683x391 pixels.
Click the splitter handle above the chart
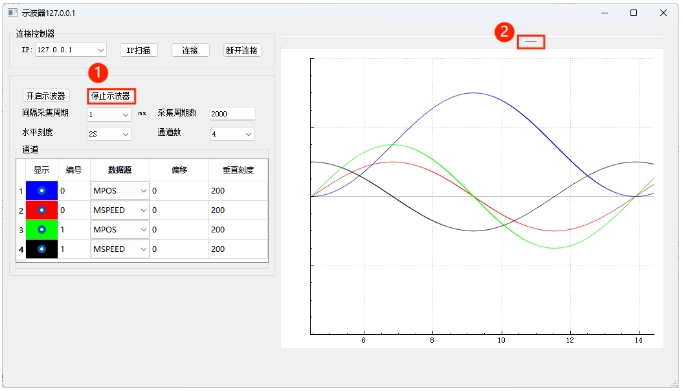point(531,41)
